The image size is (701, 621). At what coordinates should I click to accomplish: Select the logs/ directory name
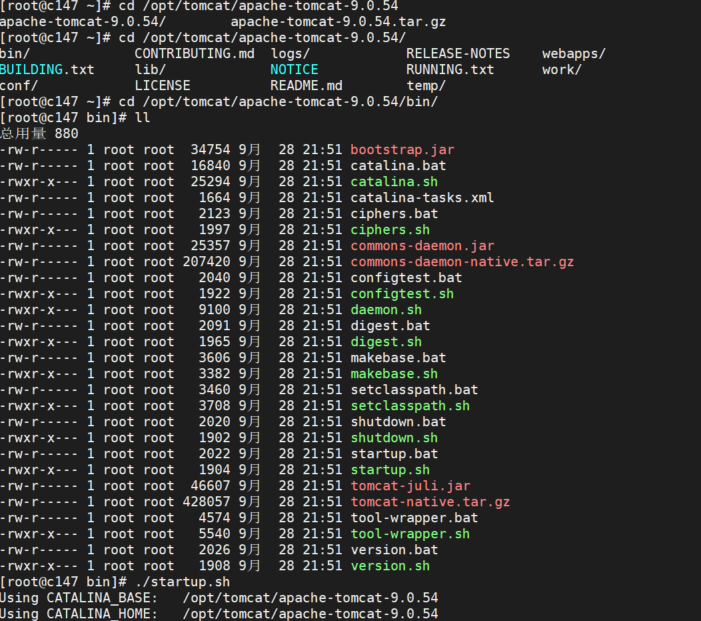coord(290,54)
